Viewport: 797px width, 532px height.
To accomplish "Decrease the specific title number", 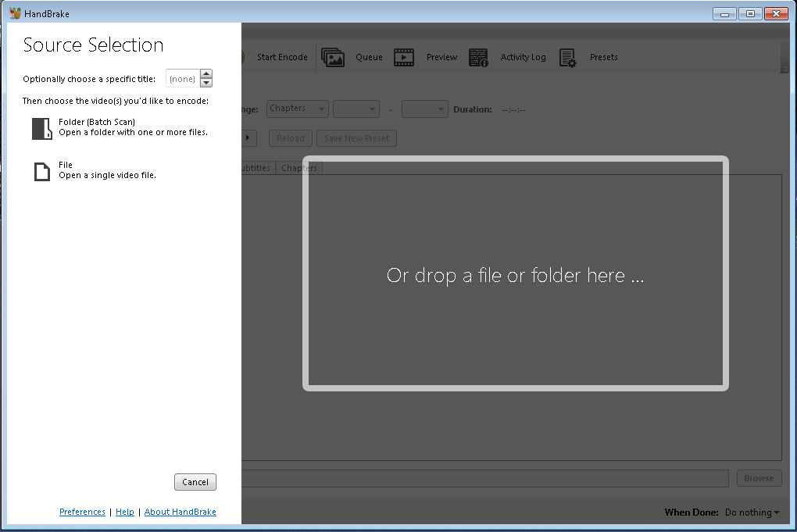I will tap(206, 83).
